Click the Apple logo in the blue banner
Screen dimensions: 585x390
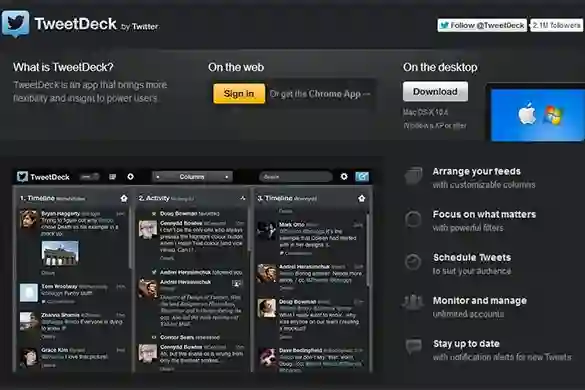tap(527, 114)
